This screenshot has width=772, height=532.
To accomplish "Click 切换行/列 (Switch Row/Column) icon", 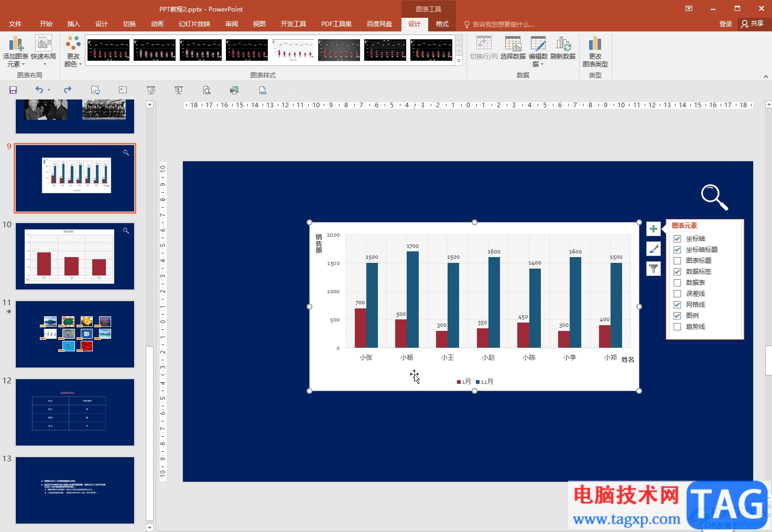I will tap(484, 48).
